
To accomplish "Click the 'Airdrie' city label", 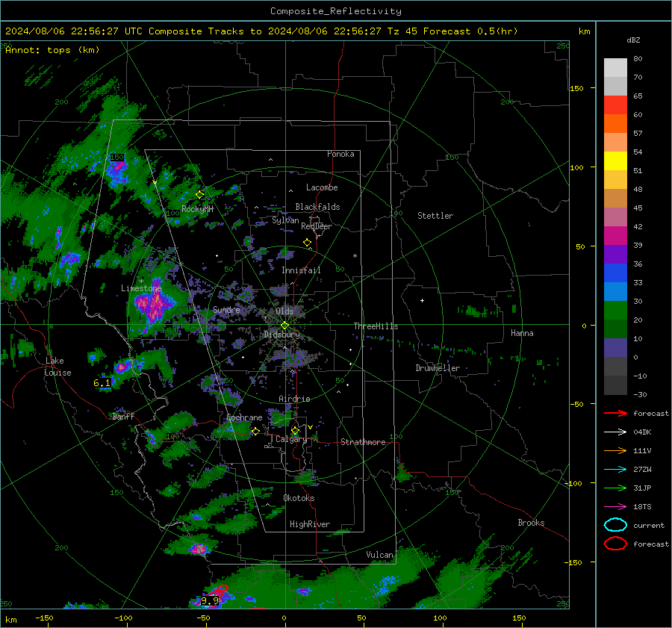I will point(294,399).
